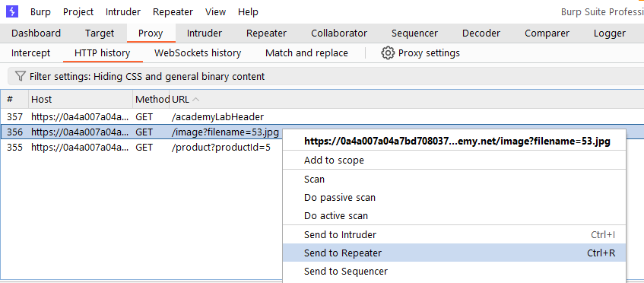Viewport: 644px width, 283px height.
Task: Click the URL column sort arrow
Action: (196, 100)
